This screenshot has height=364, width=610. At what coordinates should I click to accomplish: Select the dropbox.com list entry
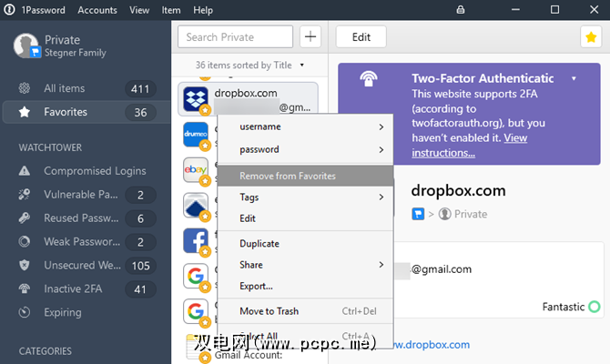tap(248, 99)
